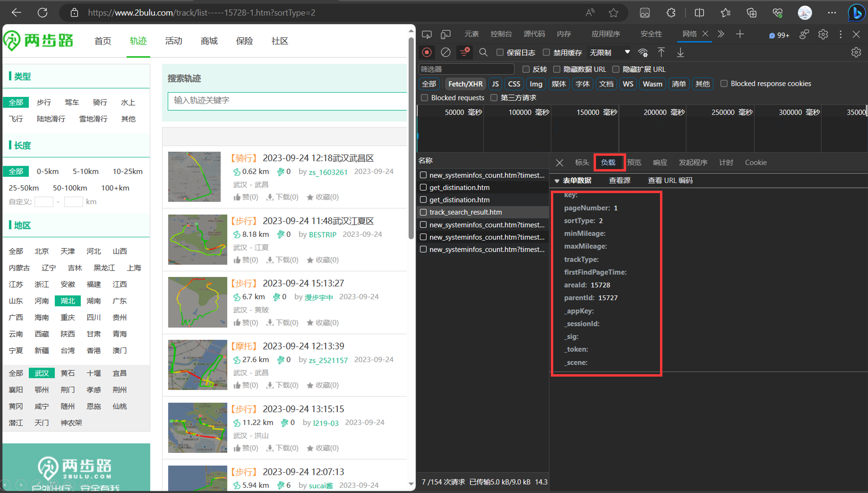868x493 pixels.
Task: Click the network conditions wifi icon
Action: tap(643, 52)
